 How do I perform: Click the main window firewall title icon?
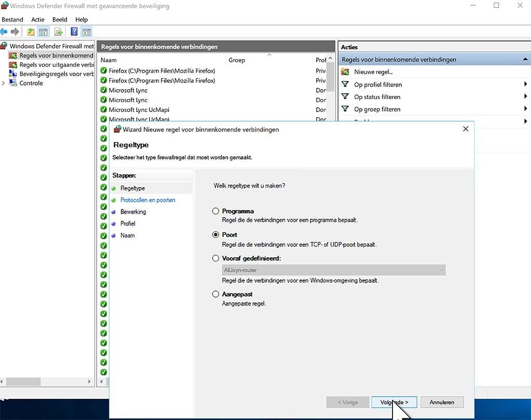[x=4, y=5]
